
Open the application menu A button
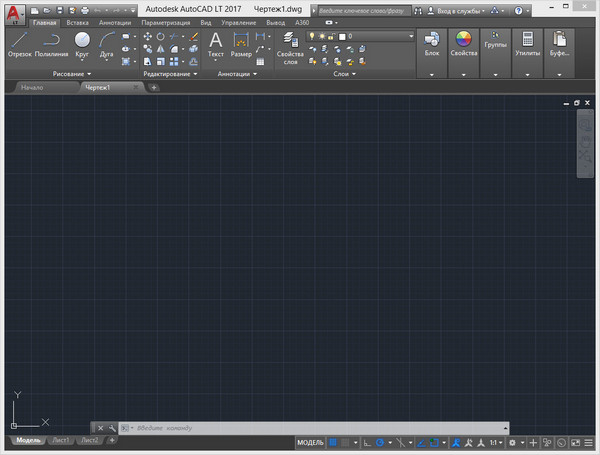click(14, 15)
